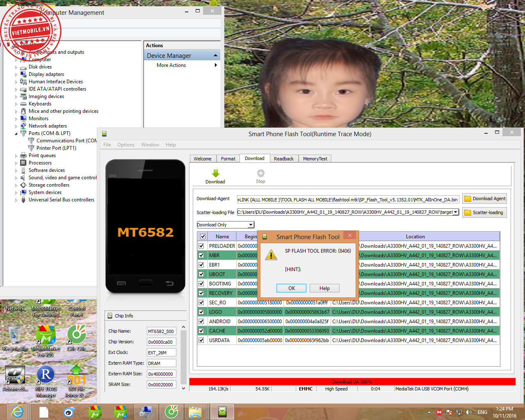Switch to Flash Tool taskbar icon
Screen dimensions: 525x420
tap(222, 412)
